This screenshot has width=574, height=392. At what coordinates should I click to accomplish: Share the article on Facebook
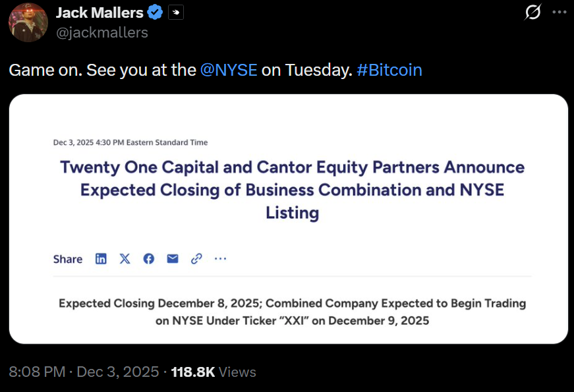coord(148,259)
